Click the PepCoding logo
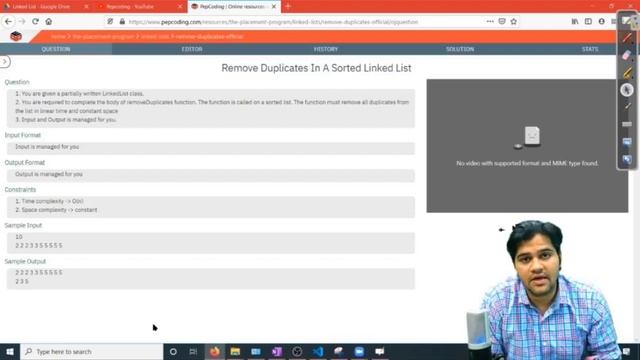This screenshot has height=360, width=640. [16, 36]
